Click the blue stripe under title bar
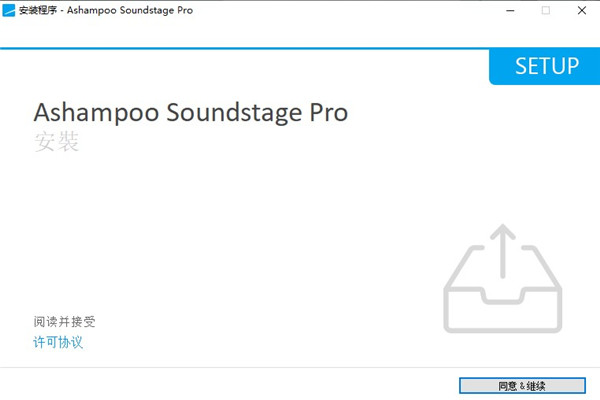Image resolution: width=600 pixels, height=400 pixels. tap(250, 46)
